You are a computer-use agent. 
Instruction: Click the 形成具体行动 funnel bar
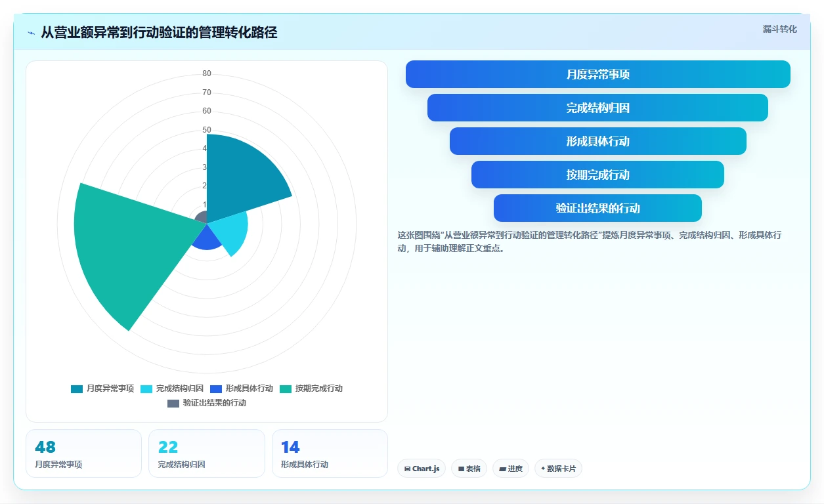598,141
